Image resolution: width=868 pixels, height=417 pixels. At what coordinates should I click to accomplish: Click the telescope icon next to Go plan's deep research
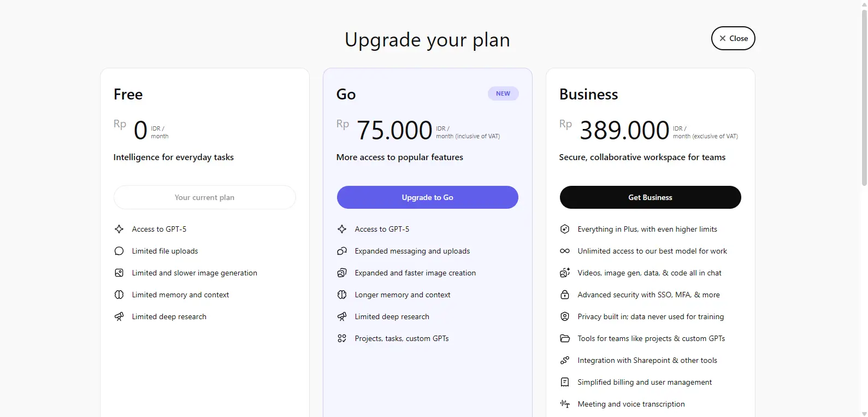(342, 316)
